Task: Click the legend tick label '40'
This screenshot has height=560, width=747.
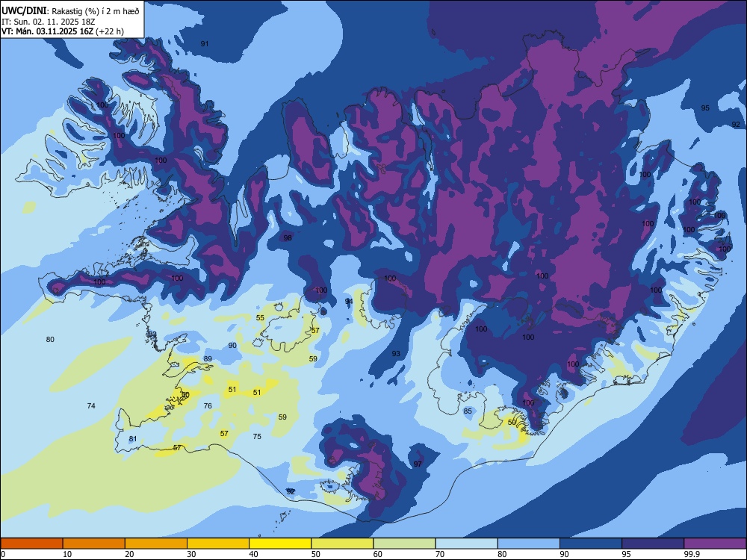Action: [x=253, y=554]
